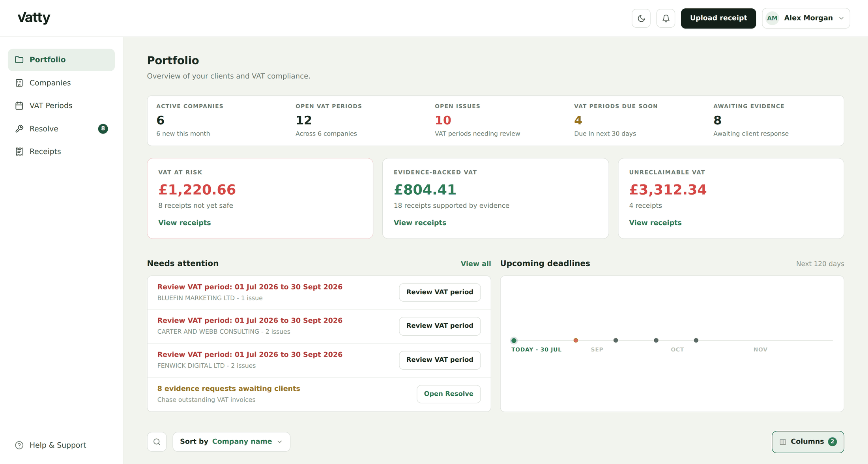868x464 pixels.
Task: Click the £1,220.66 VAT at risk amount
Action: point(197,190)
